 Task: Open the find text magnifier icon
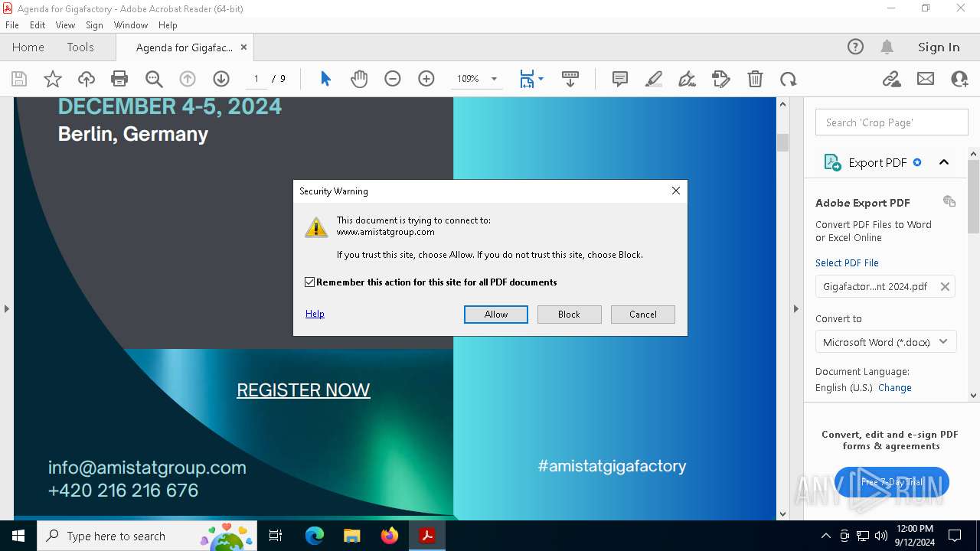coord(154,79)
